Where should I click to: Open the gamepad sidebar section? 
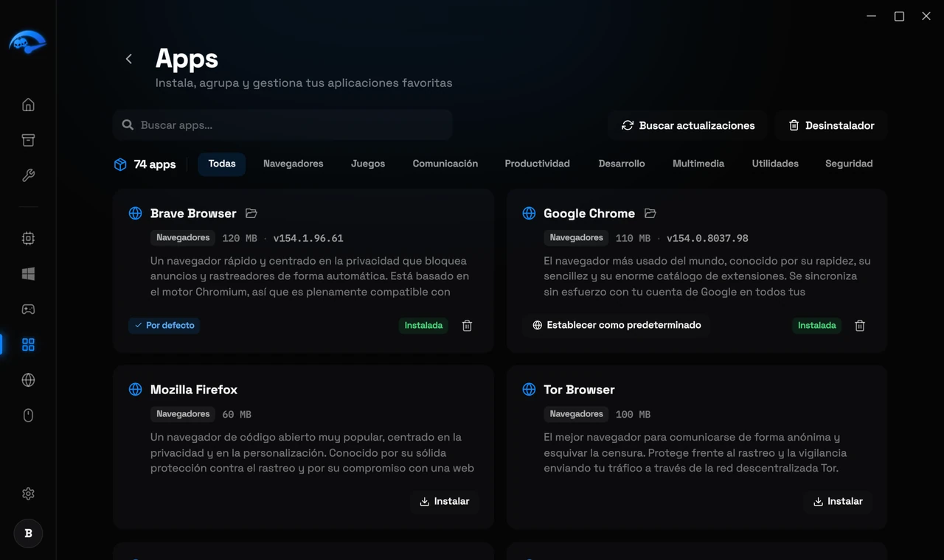point(28,309)
